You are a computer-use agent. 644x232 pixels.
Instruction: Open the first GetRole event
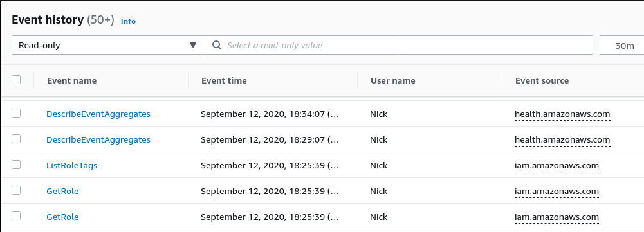pos(62,192)
